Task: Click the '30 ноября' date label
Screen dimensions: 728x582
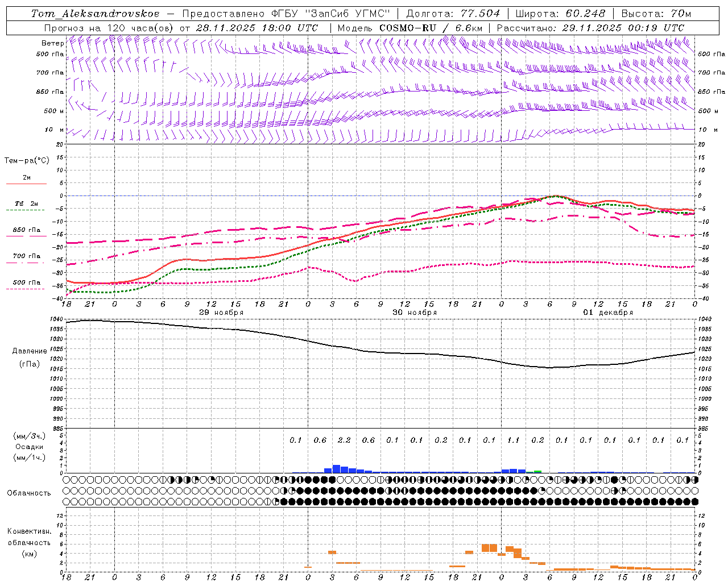Action: click(x=415, y=313)
